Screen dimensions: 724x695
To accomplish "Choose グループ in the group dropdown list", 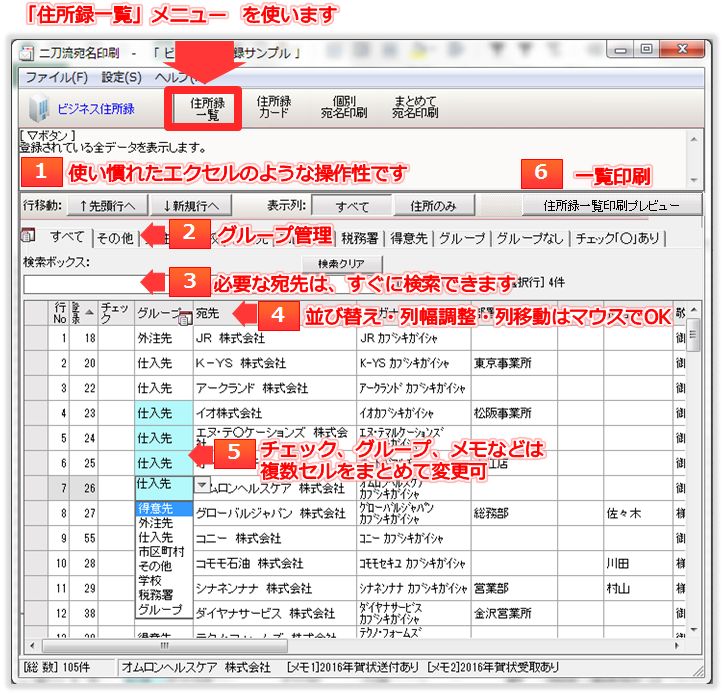I will [x=164, y=610].
